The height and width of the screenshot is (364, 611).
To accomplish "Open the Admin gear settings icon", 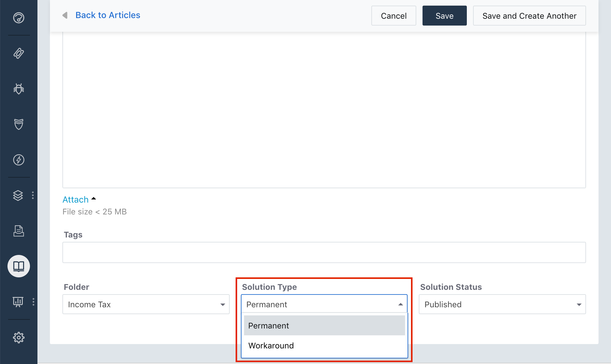I will (19, 337).
